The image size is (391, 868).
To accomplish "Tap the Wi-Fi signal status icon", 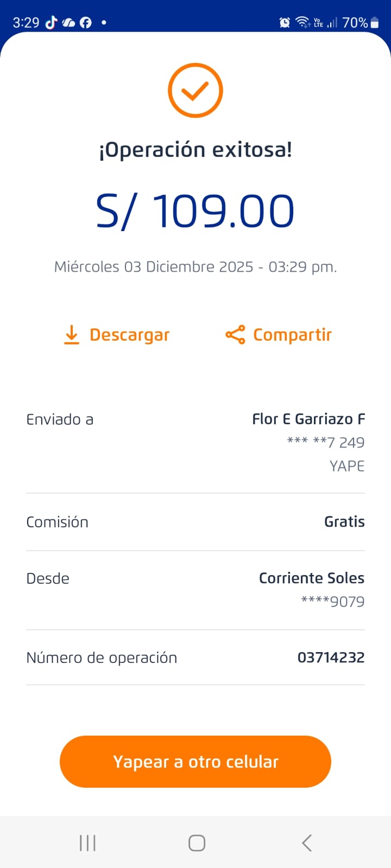I will tap(302, 22).
